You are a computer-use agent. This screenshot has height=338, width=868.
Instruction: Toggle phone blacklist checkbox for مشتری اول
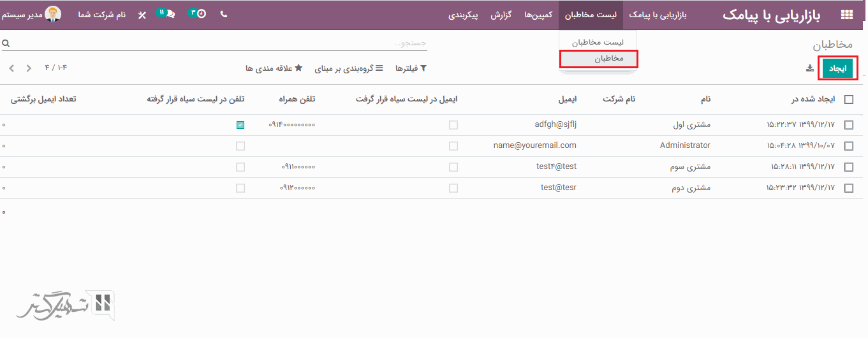240,125
